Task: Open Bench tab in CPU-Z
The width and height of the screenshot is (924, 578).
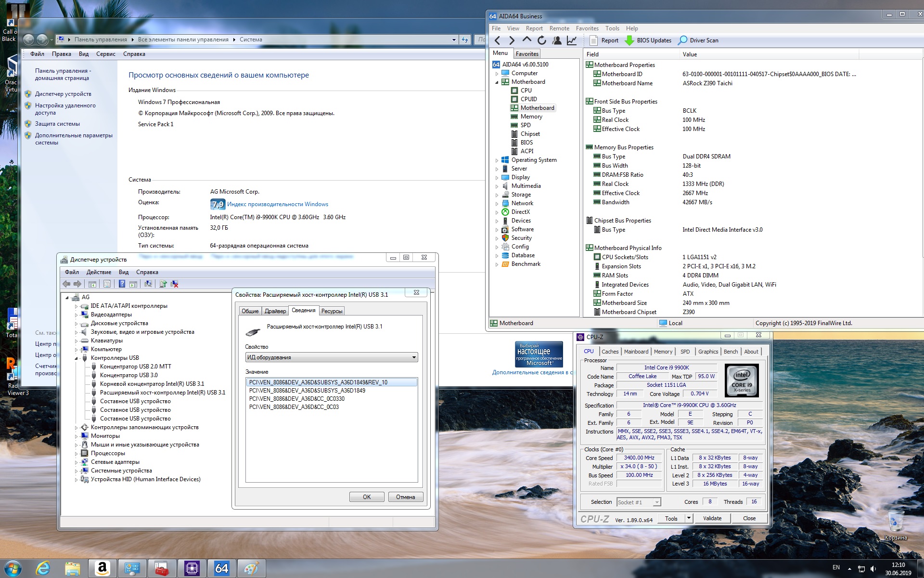Action: (x=731, y=352)
